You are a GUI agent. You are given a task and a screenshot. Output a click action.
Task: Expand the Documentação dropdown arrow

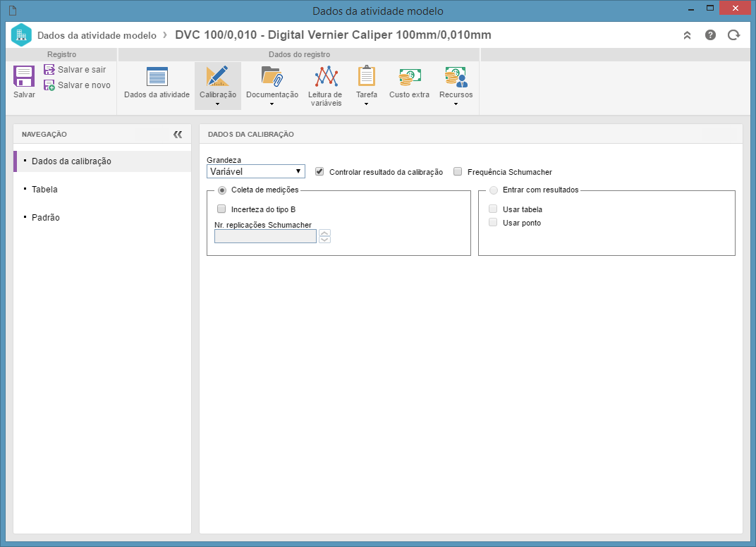coord(272,104)
